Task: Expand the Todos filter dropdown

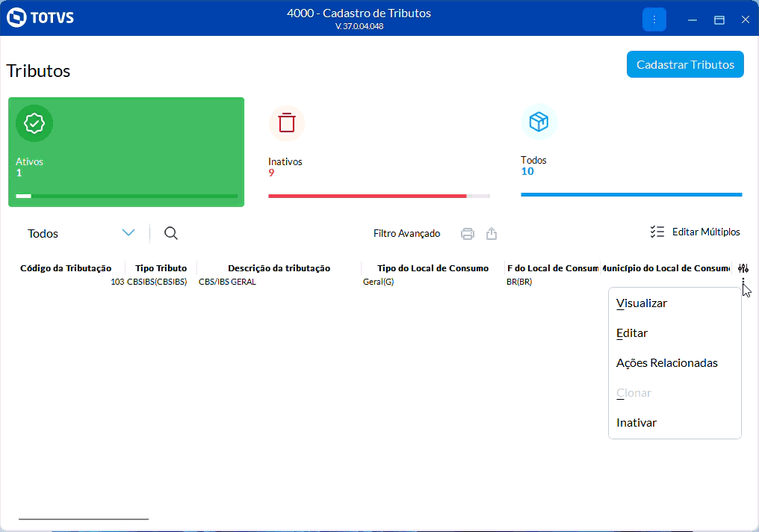Action: [128, 233]
